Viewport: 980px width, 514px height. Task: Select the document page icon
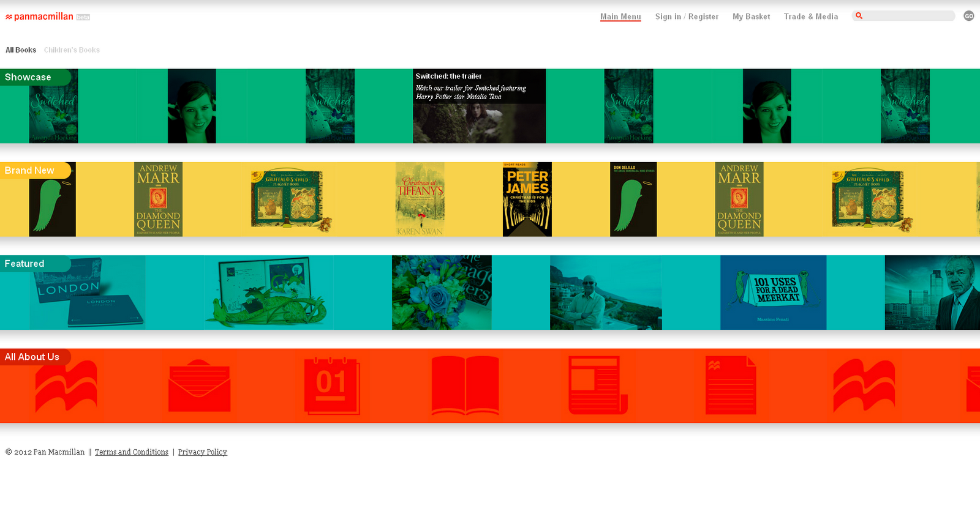pyautogui.click(x=731, y=386)
